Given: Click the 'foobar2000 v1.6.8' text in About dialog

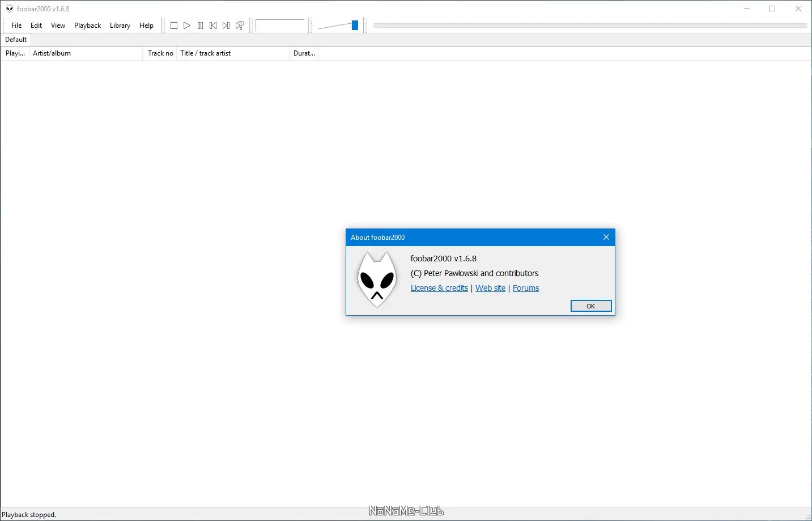Looking at the screenshot, I should point(444,259).
